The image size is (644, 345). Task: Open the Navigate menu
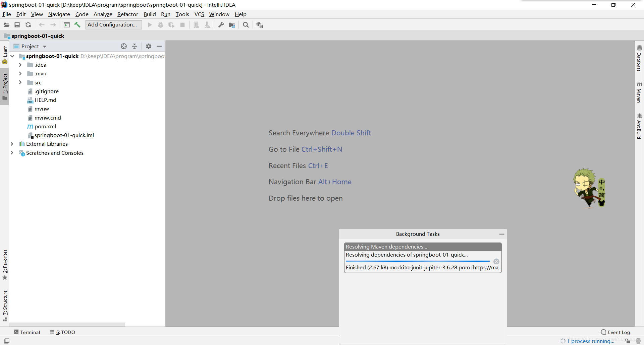(x=59, y=14)
